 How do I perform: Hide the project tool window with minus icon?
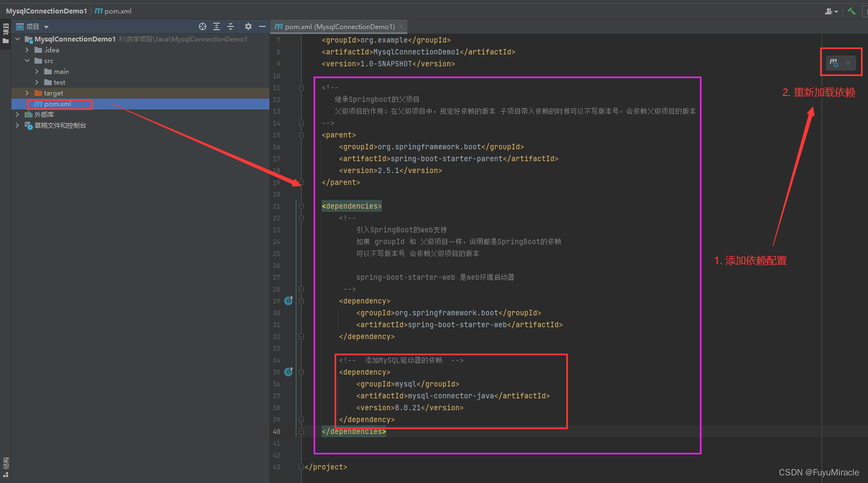coord(262,26)
